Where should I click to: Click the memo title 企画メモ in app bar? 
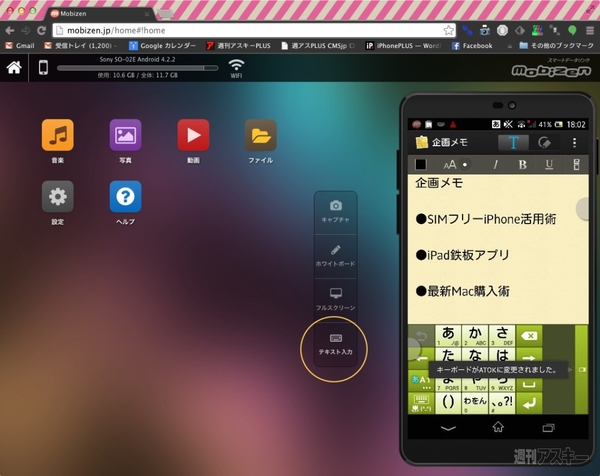(450, 143)
